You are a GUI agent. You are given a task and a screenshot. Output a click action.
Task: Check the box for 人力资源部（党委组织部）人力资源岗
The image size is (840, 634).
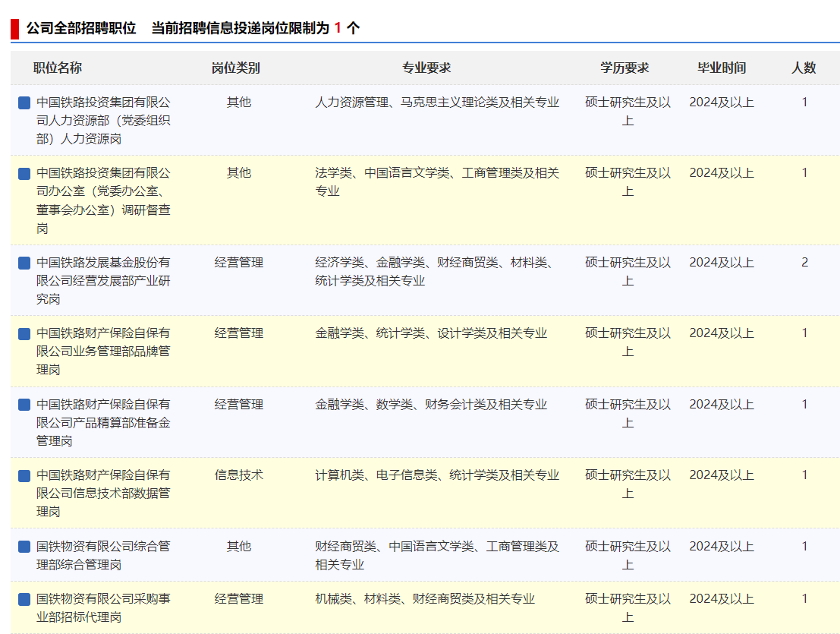point(24,103)
